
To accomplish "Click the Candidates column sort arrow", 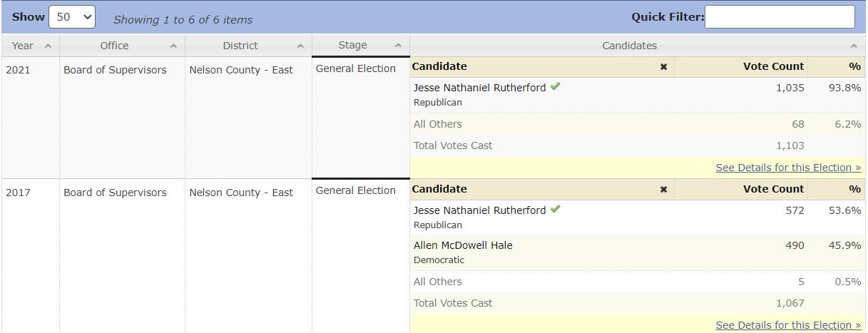I will point(854,46).
